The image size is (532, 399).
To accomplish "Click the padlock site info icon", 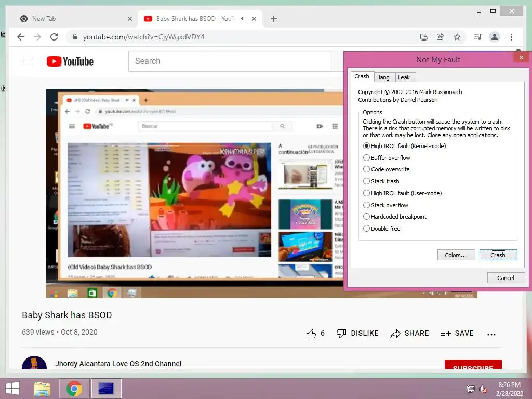I will 75,37.
